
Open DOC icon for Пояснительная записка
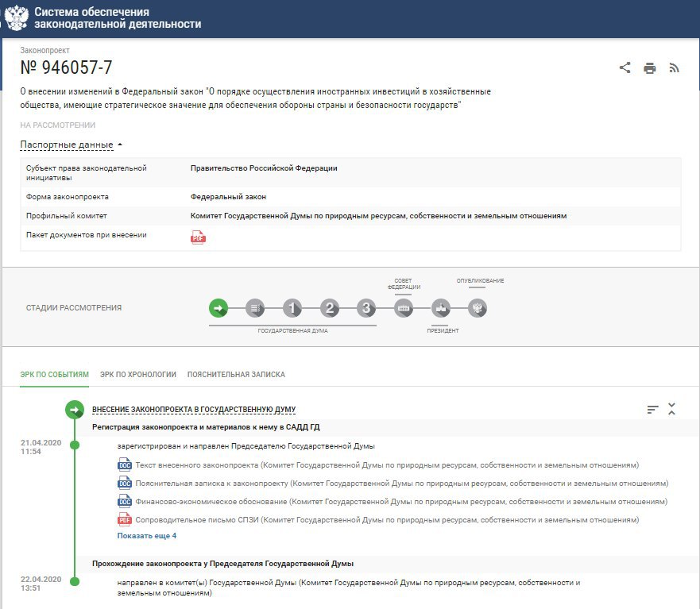pyautogui.click(x=125, y=484)
